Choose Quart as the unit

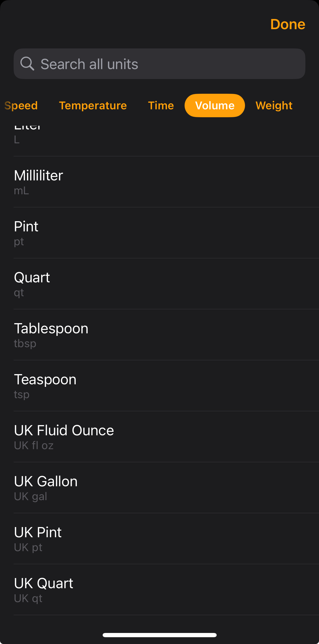click(x=159, y=284)
